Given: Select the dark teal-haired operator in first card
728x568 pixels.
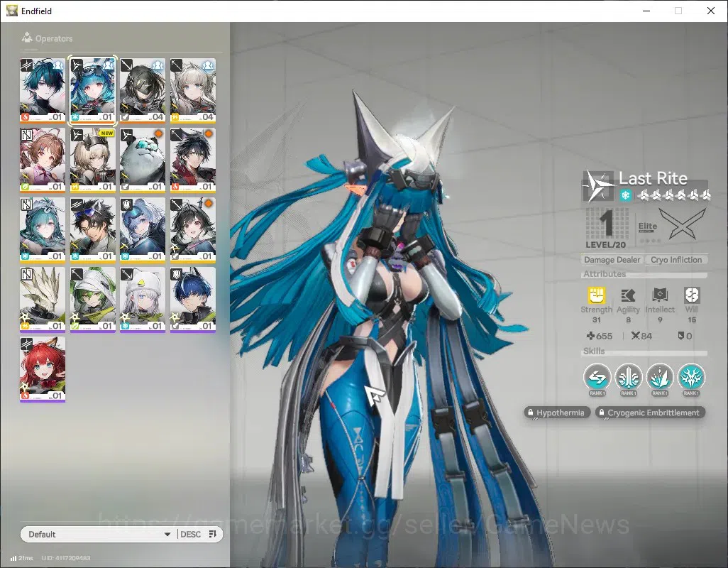Looking at the screenshot, I should coord(43,90).
